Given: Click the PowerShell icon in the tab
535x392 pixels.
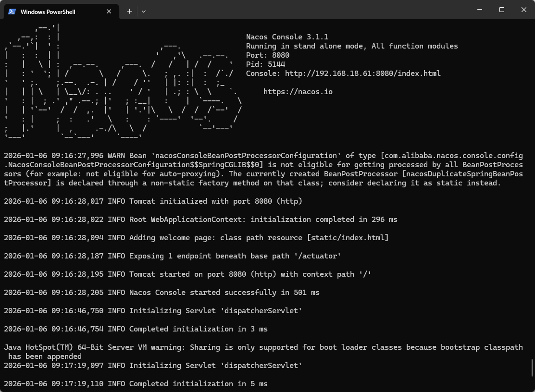Looking at the screenshot, I should click(x=12, y=12).
